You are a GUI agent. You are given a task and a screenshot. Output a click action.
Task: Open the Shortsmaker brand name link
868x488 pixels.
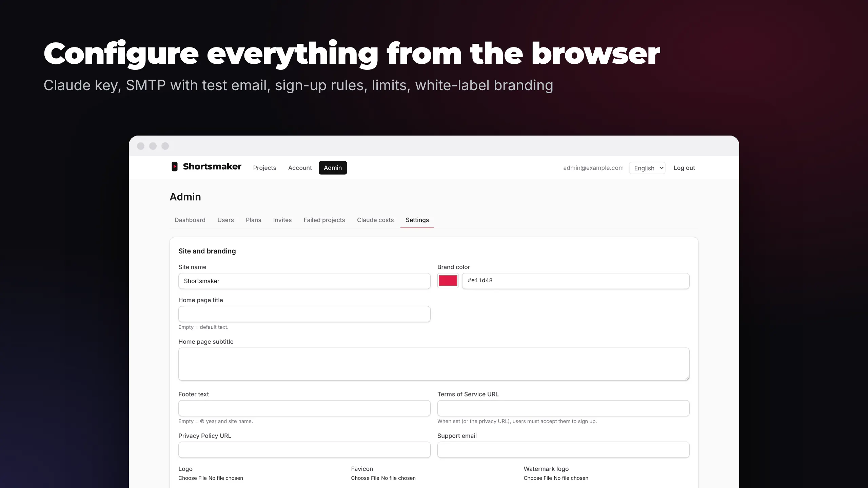click(212, 166)
